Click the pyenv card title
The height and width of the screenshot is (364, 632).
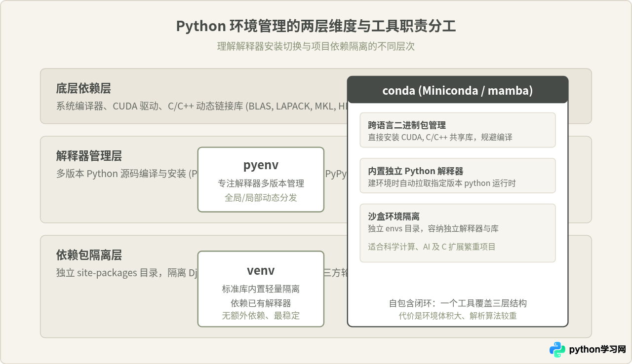(261, 165)
